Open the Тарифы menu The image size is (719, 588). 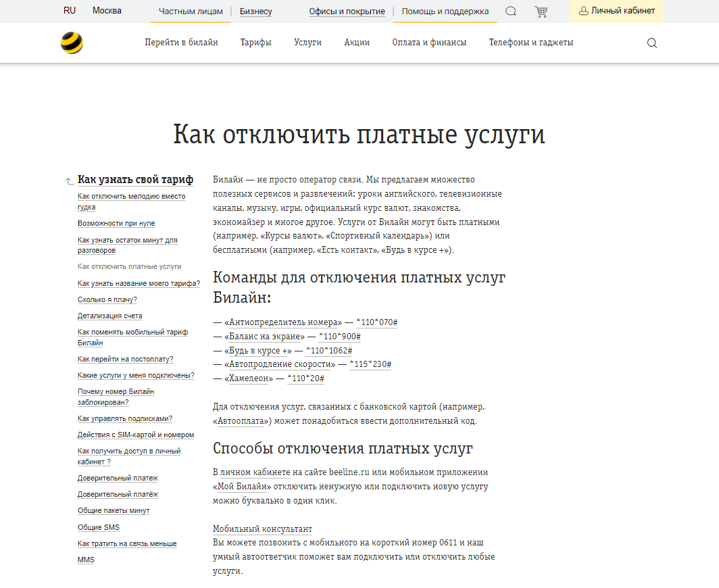pyautogui.click(x=257, y=42)
